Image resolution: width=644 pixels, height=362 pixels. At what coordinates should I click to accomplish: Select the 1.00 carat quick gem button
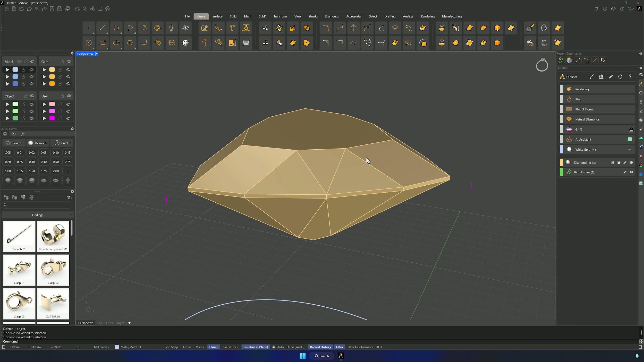tap(8, 171)
